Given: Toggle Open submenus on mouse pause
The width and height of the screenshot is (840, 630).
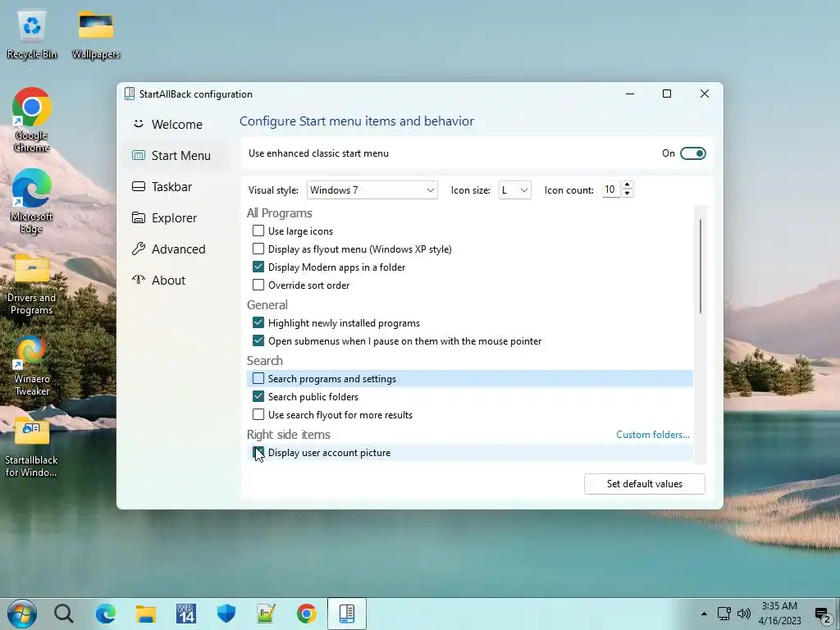Looking at the screenshot, I should [258, 340].
